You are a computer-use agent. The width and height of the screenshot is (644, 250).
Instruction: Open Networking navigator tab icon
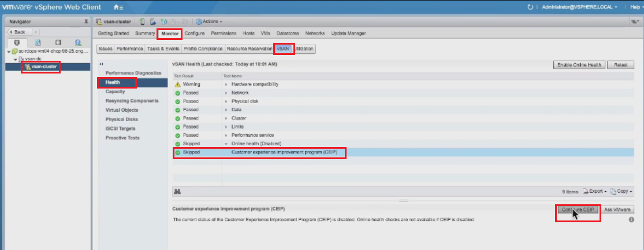[78, 42]
